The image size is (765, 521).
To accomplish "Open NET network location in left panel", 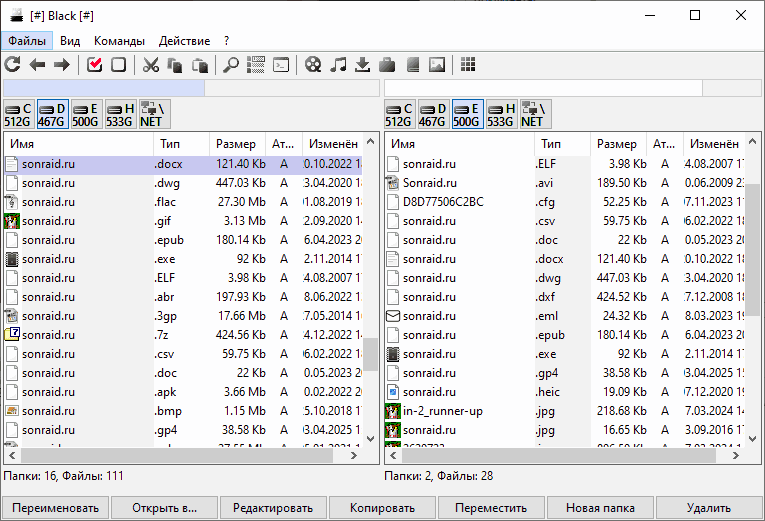I will pos(154,115).
